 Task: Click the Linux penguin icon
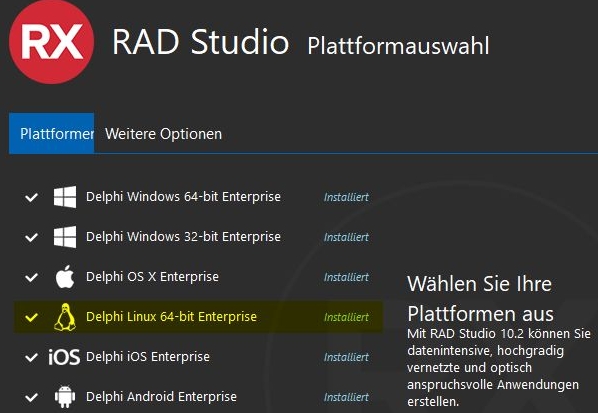pos(65,317)
